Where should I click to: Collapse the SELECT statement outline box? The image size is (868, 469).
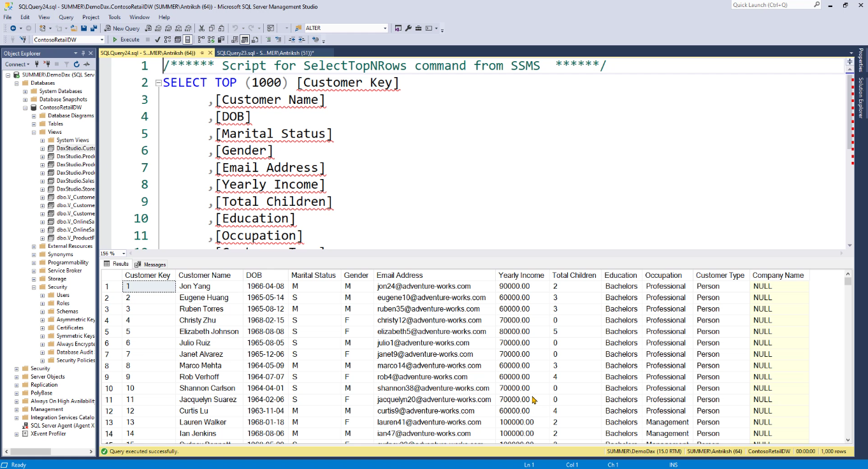[x=158, y=83]
